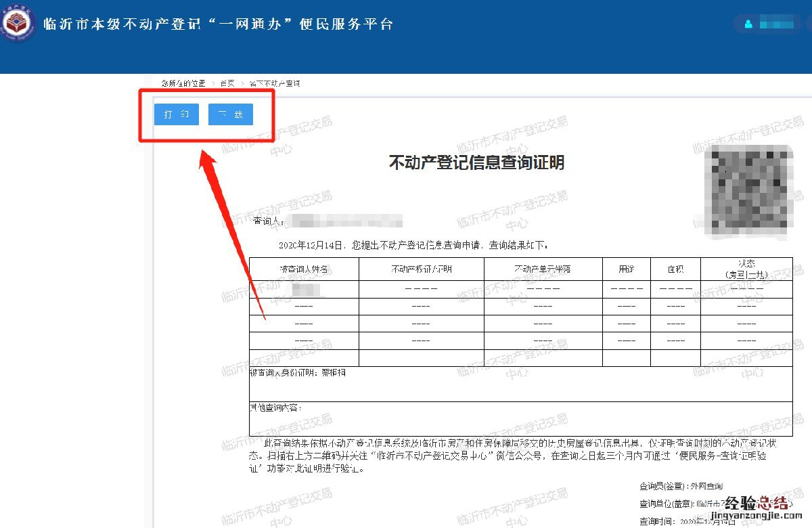Viewport: 812px width, 528px height.
Task: Click the 状态 (房屋|土地) column header
Action: [x=746, y=269]
